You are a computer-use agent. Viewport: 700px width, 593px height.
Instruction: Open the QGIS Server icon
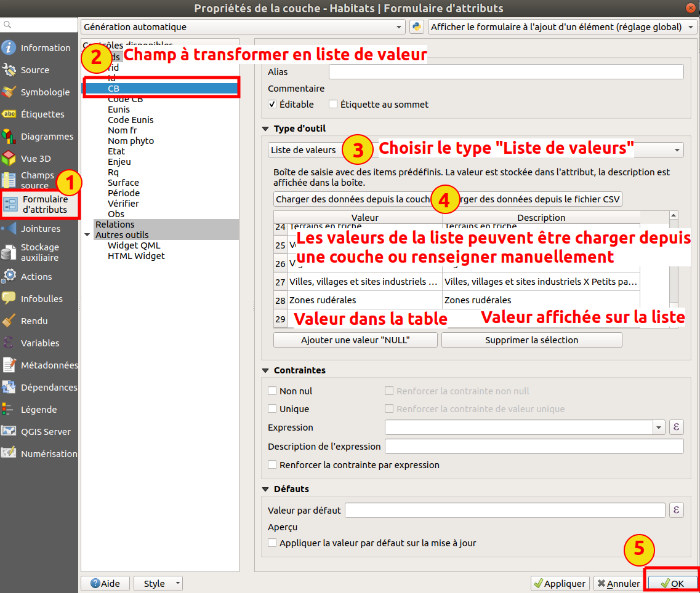[x=9, y=431]
